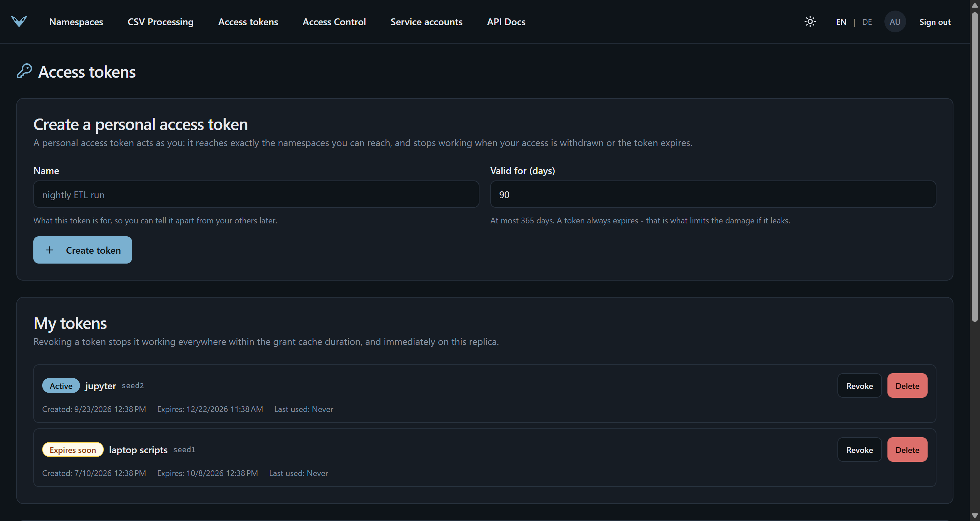Image resolution: width=980 pixels, height=521 pixels.
Task: Click Last used: Never on laptop scripts row
Action: 299,473
